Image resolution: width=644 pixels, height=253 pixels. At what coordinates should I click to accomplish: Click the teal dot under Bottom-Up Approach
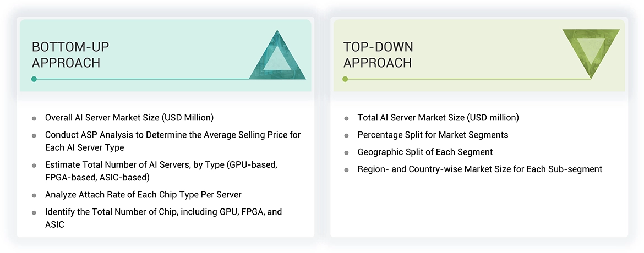coord(34,79)
